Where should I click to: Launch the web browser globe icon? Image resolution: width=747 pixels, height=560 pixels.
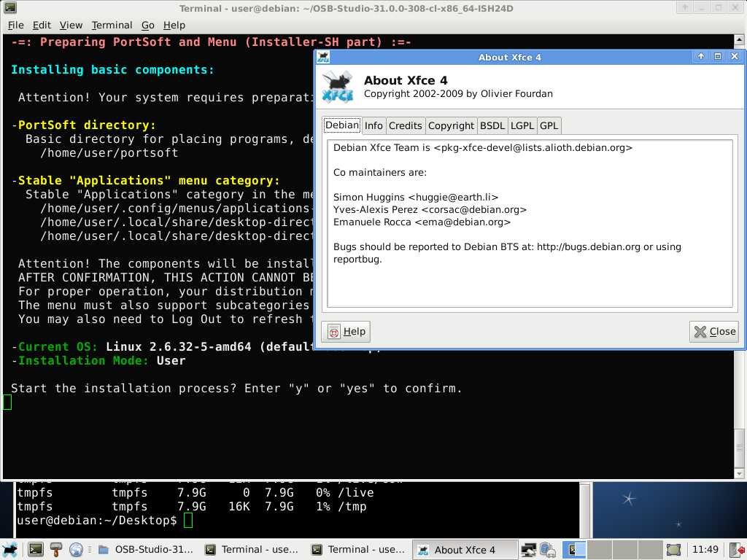76,550
